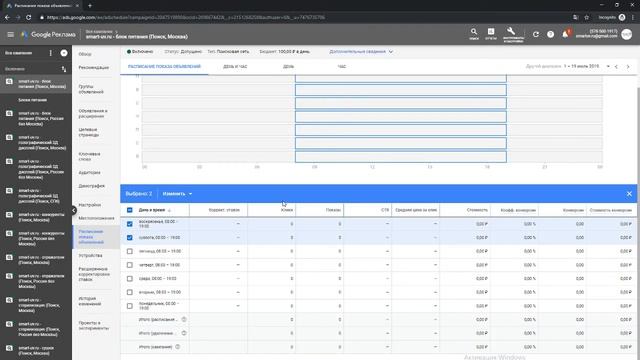Click help icon next to Итого удаленные

[x=184, y=333]
